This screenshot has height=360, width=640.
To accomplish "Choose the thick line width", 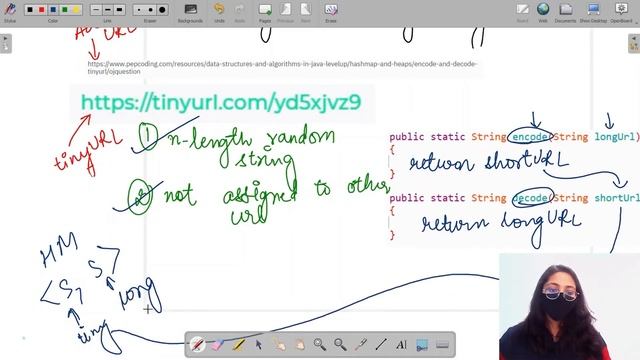I will point(119,9).
